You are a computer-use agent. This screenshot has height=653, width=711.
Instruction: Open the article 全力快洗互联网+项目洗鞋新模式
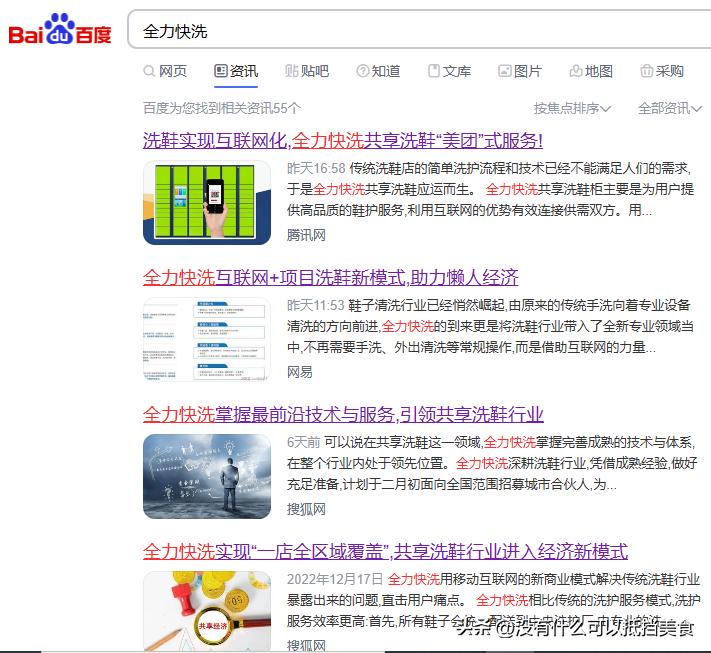click(x=331, y=278)
